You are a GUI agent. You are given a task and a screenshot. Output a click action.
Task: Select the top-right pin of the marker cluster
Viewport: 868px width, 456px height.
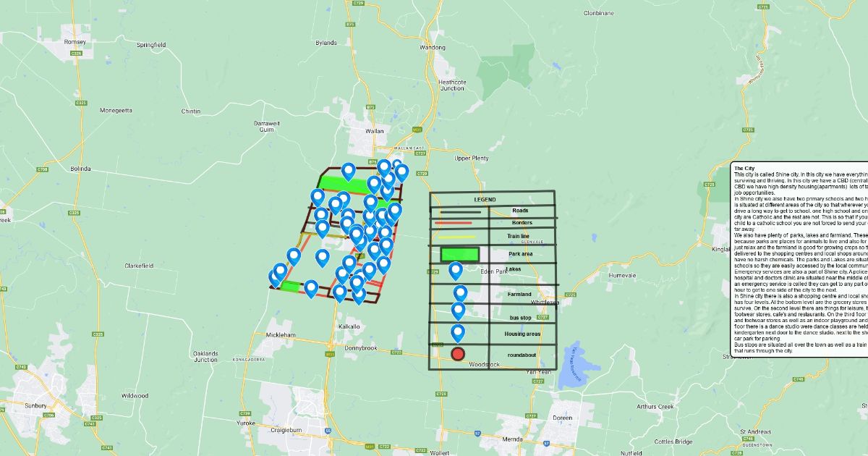click(x=401, y=172)
